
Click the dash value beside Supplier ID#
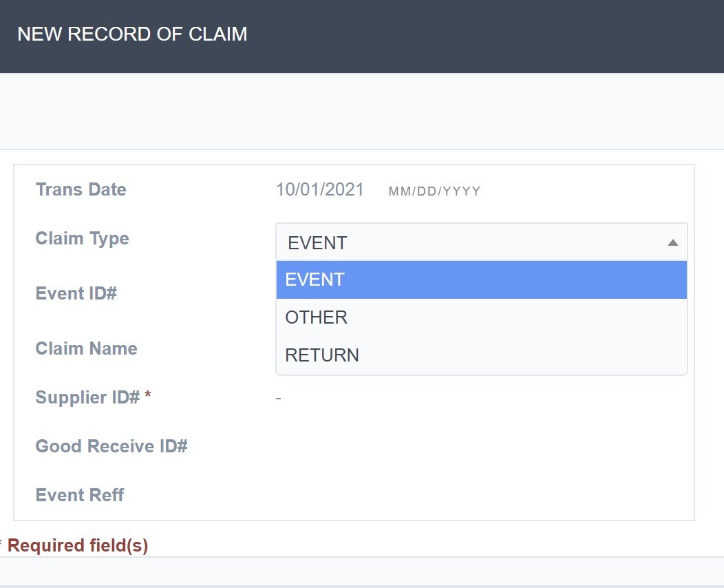pyautogui.click(x=278, y=398)
